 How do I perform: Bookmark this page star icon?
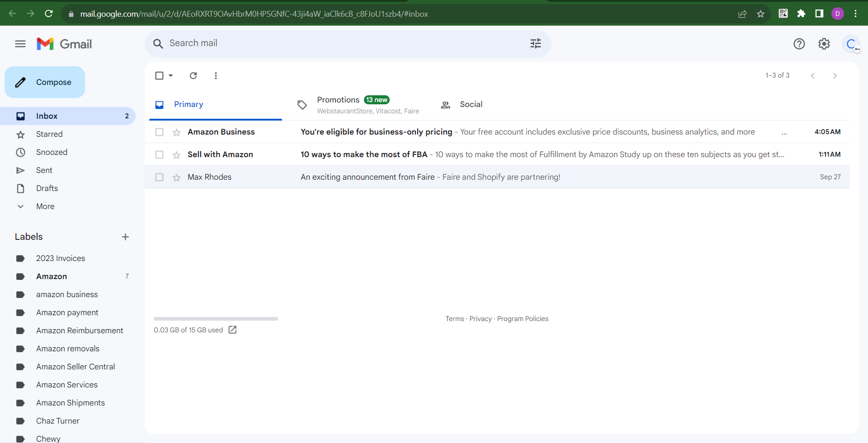tap(760, 14)
